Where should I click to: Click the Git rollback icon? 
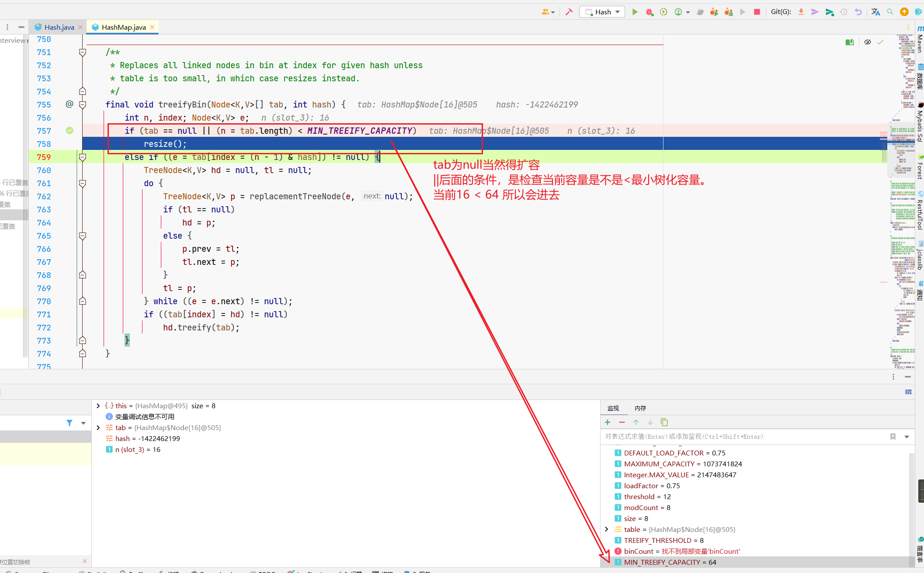858,12
